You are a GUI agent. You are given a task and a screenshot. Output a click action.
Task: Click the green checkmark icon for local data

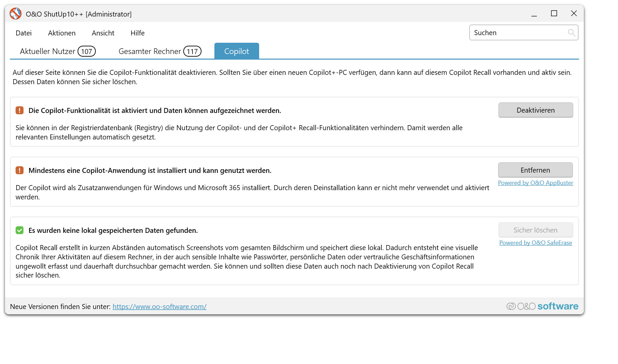(20, 230)
